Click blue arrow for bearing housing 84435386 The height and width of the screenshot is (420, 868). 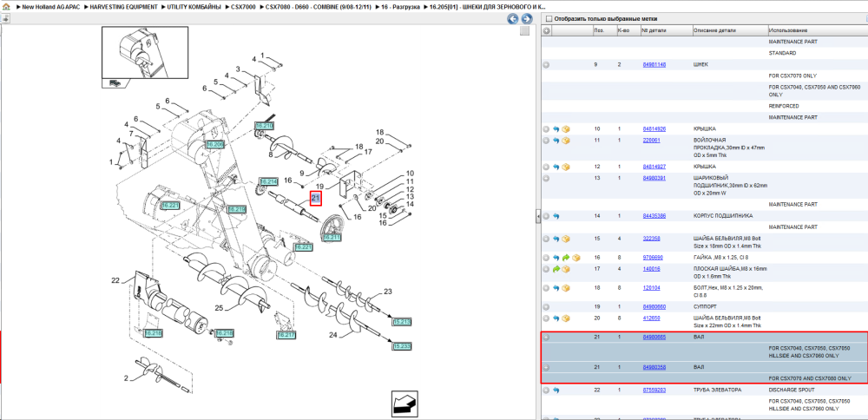[x=556, y=216]
